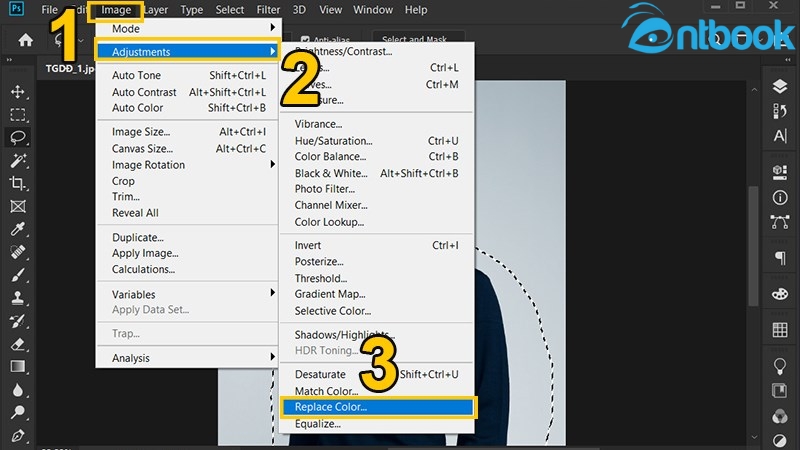The height and width of the screenshot is (450, 800).
Task: Select the Brush tool
Action: pos(18,275)
